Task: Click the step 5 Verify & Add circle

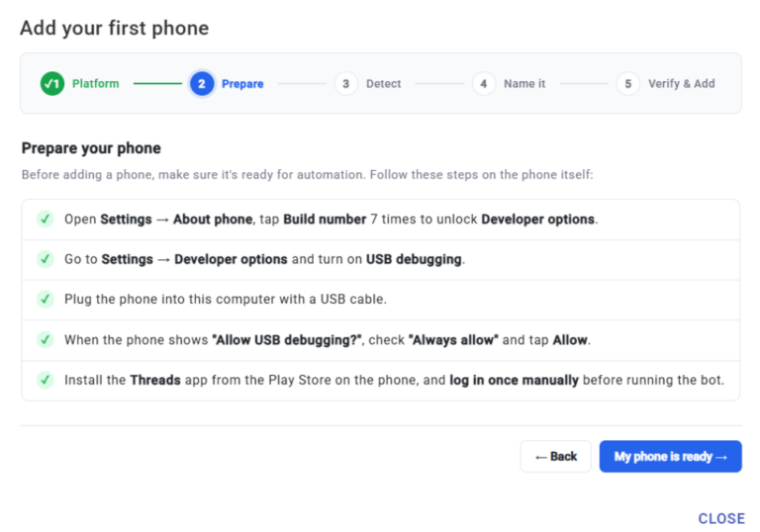Action: [x=627, y=84]
